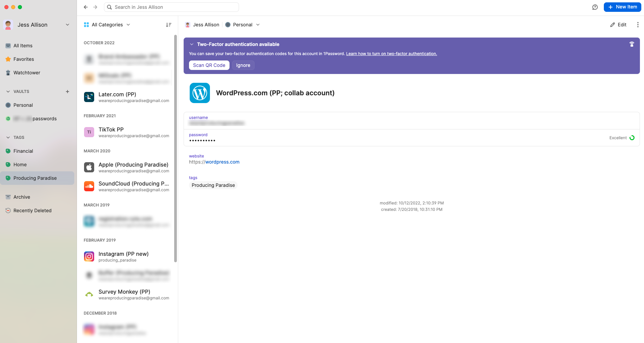The width and height of the screenshot is (644, 343).
Task: Click the Excellent password strength indicator
Action: [x=621, y=138]
